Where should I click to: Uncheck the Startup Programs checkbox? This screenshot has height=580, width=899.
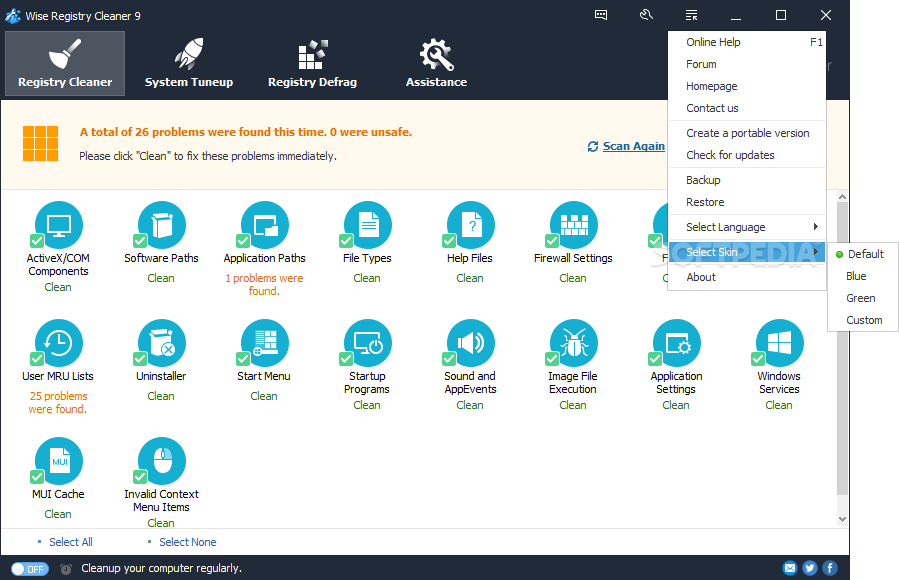click(x=346, y=359)
